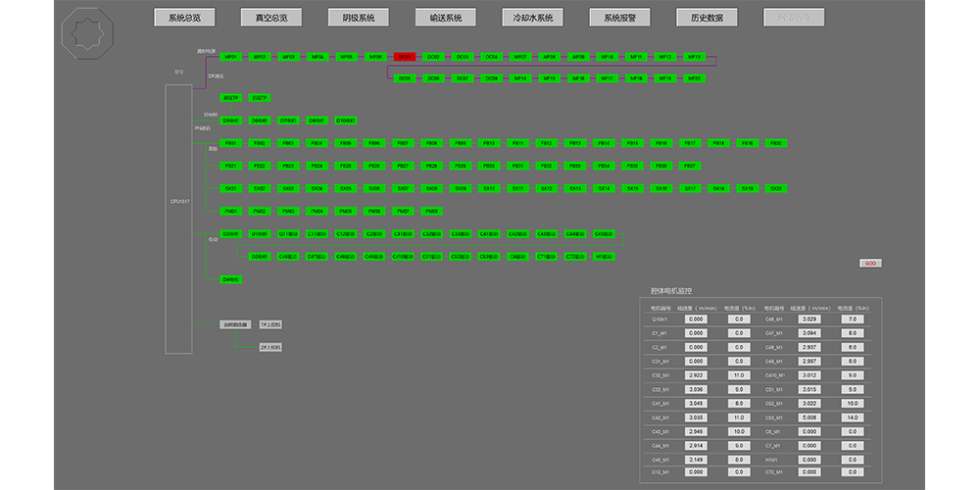
Task: Click the FB20 node
Action: click(775, 143)
